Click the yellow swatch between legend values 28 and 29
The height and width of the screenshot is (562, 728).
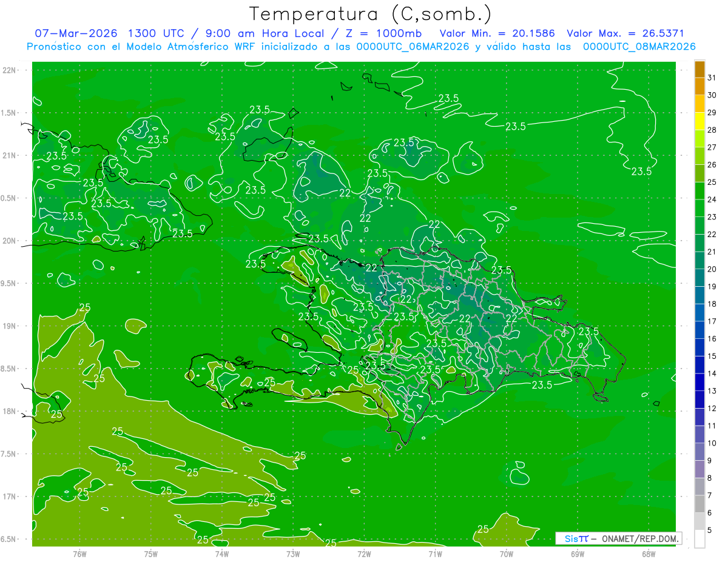pos(699,121)
